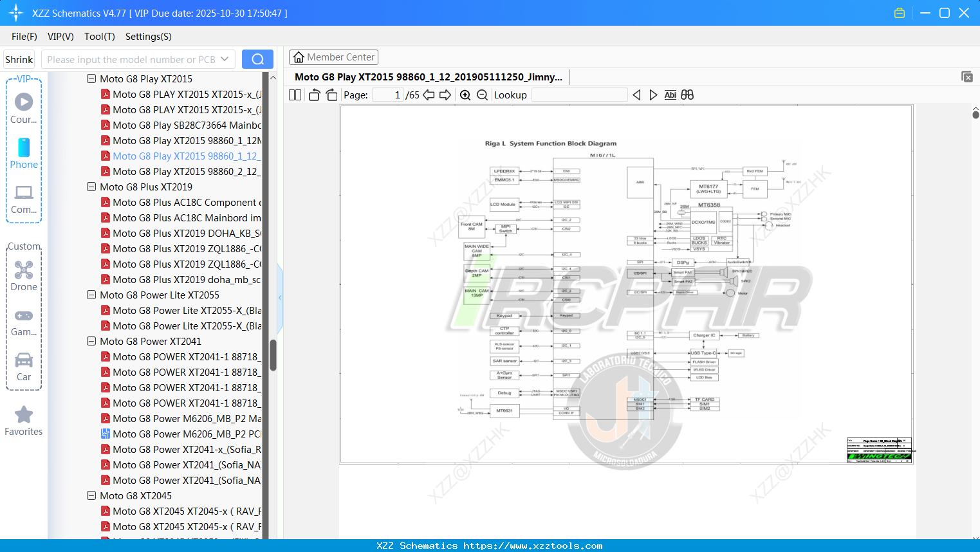Click the blue search button
The width and height of the screenshot is (980, 552).
pos(257,59)
